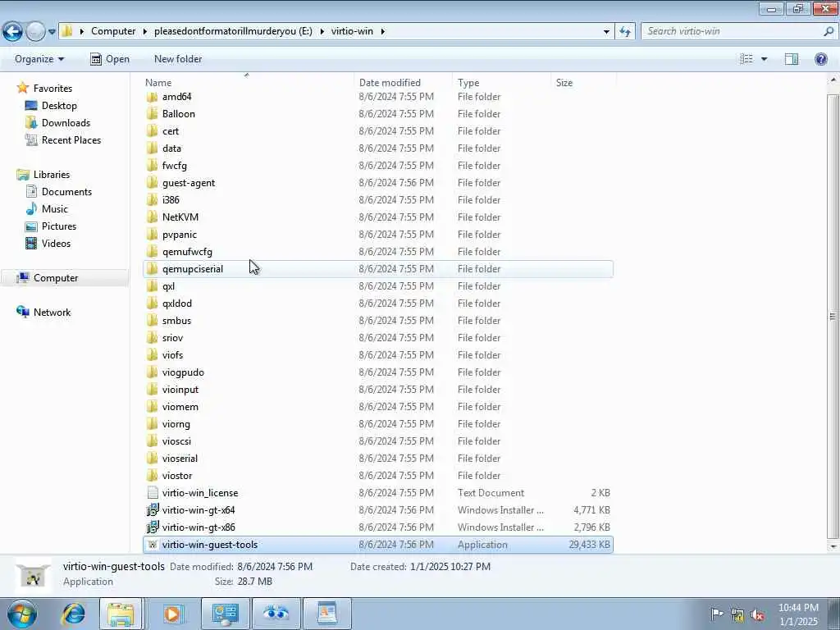
Task: Expand the arrow after Computer breadcrumb
Action: [144, 31]
